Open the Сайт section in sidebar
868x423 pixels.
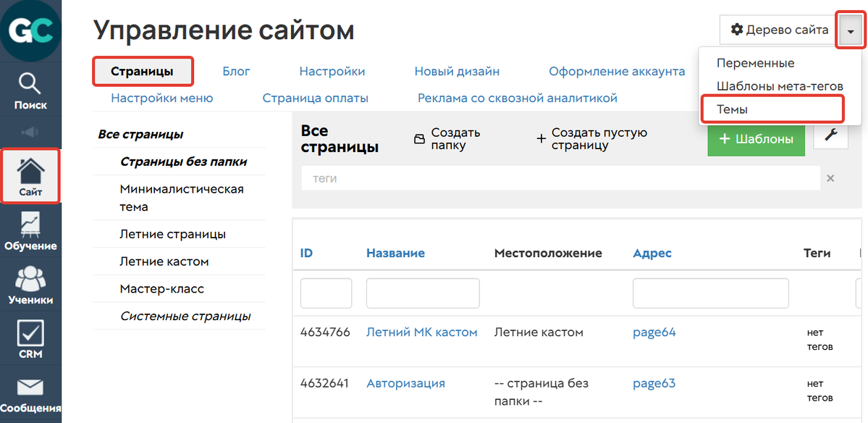30,176
